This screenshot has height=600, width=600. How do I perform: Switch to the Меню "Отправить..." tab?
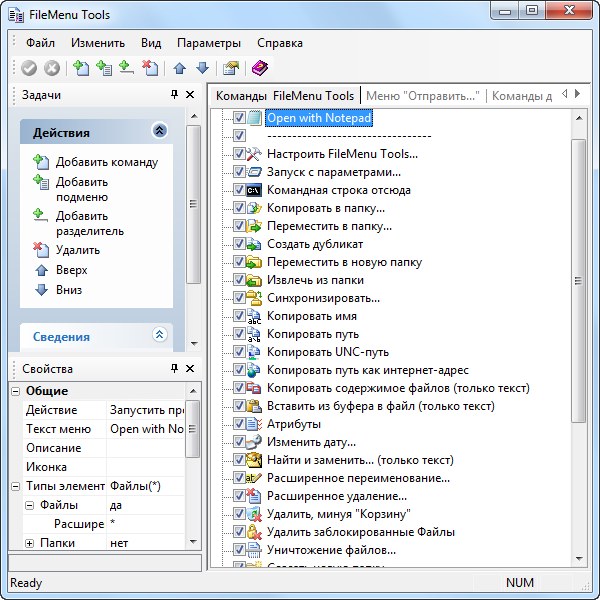tap(423, 96)
